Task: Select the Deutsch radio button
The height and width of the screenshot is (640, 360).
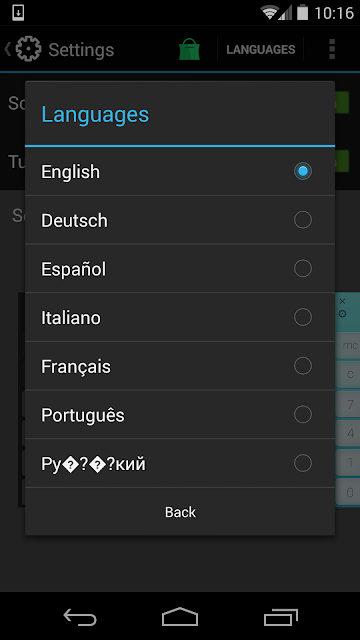Action: pyautogui.click(x=302, y=220)
